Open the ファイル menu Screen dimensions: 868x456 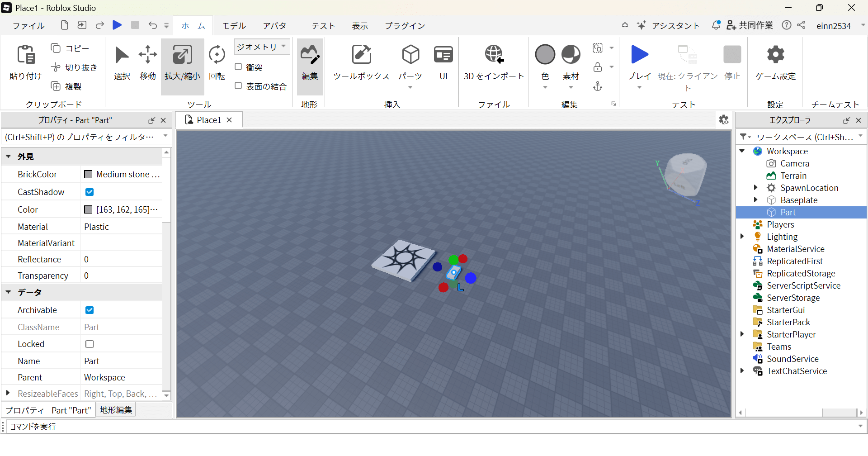(28, 26)
